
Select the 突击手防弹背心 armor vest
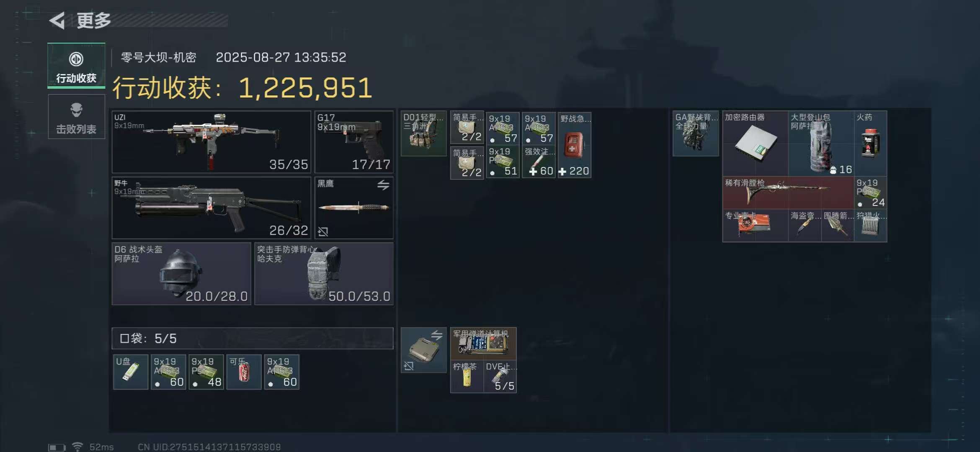point(324,274)
